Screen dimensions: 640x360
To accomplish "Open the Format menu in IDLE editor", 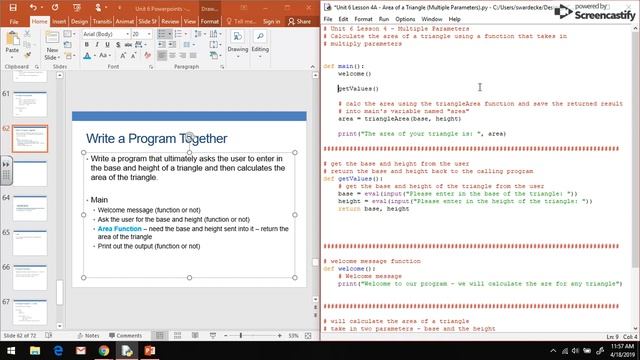I will click(x=363, y=19).
